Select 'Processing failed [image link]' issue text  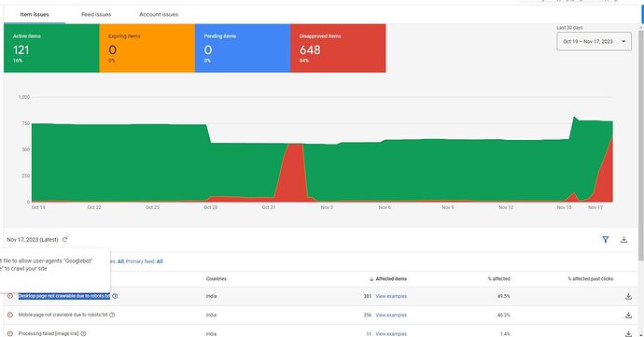tap(49, 333)
